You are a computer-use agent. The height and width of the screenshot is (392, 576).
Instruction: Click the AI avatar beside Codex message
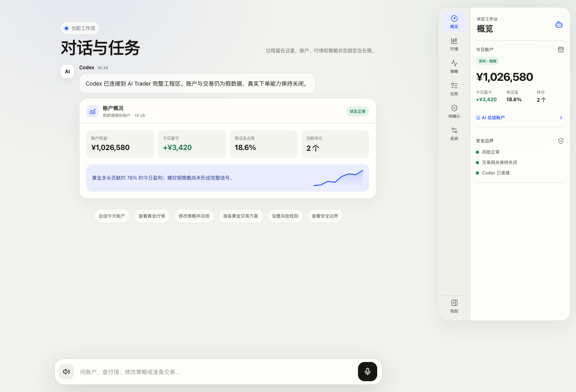point(67,72)
